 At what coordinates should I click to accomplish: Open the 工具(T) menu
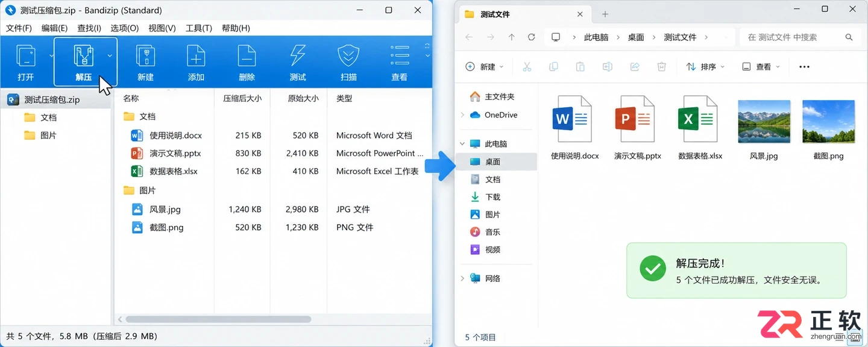199,28
